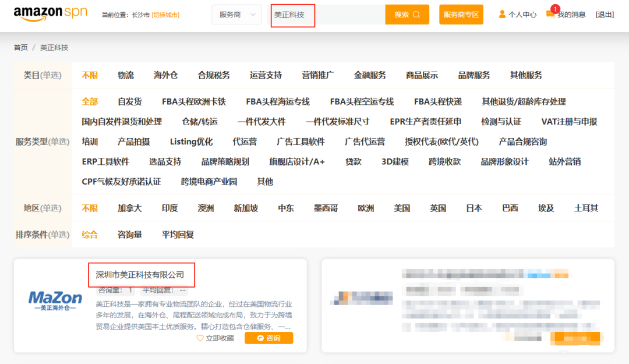Click the heart 立即收藏 favorite icon
The height and width of the screenshot is (364, 629).
pyautogui.click(x=200, y=338)
